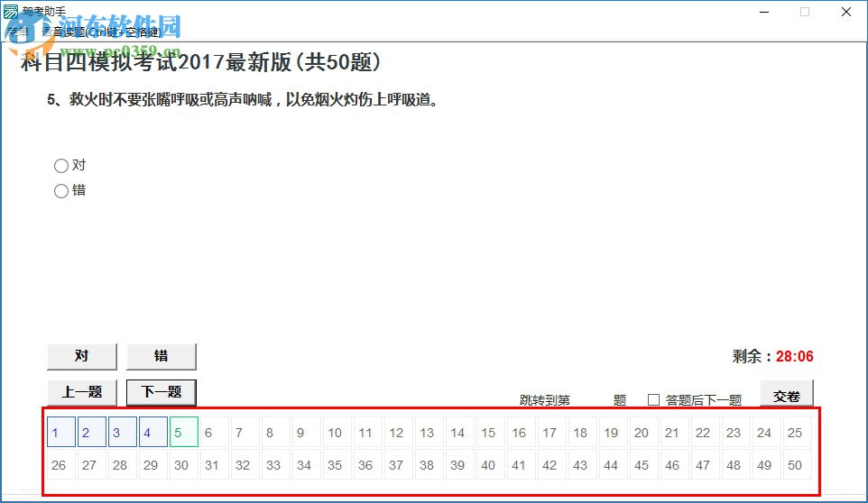Jump to question 4 tile
This screenshot has width=868, height=503.
pyautogui.click(x=153, y=433)
